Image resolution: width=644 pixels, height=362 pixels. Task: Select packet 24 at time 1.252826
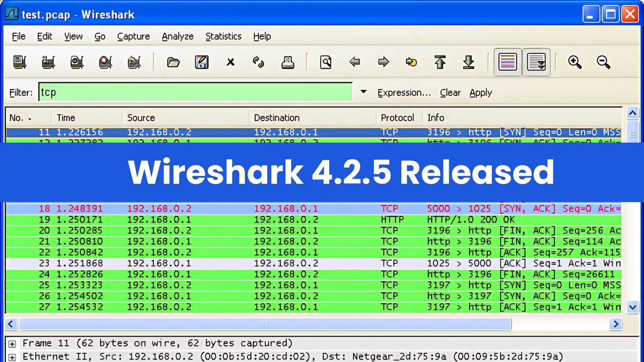click(314, 274)
